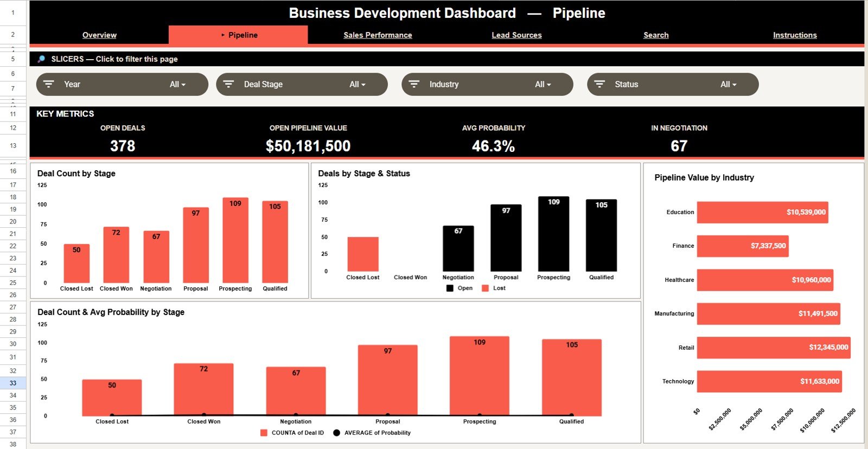Screen dimensions: 868x449
Task: Click the black Negotiation 67 bar in Deals by Stage & Status
Action: 458,248
